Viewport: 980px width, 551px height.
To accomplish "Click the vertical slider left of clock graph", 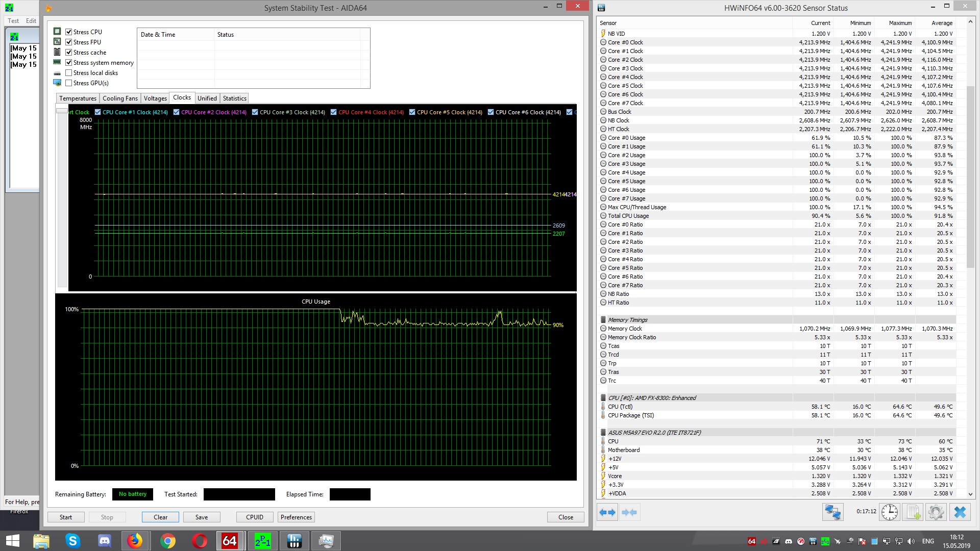I will (x=62, y=111).
